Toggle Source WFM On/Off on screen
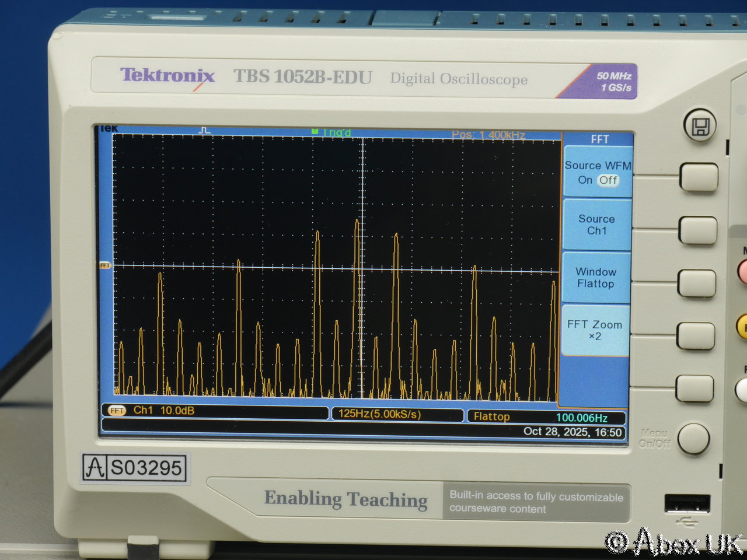Viewport: 747px width, 560px height. click(597, 173)
